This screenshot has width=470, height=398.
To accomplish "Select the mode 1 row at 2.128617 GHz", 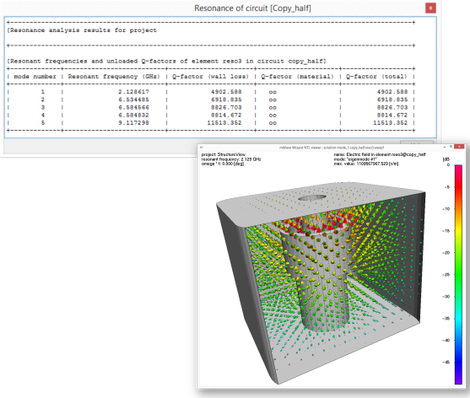I will click(211, 92).
